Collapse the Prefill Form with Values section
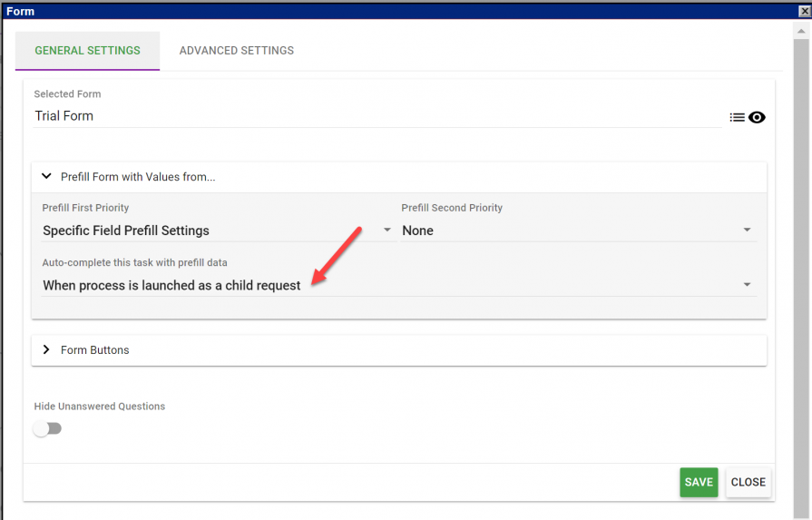 [x=47, y=177]
